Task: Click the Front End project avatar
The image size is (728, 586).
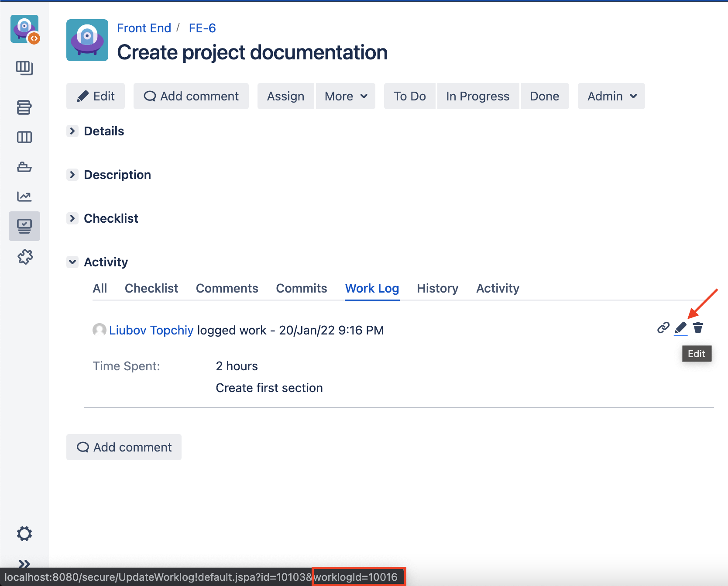Action: click(87, 40)
